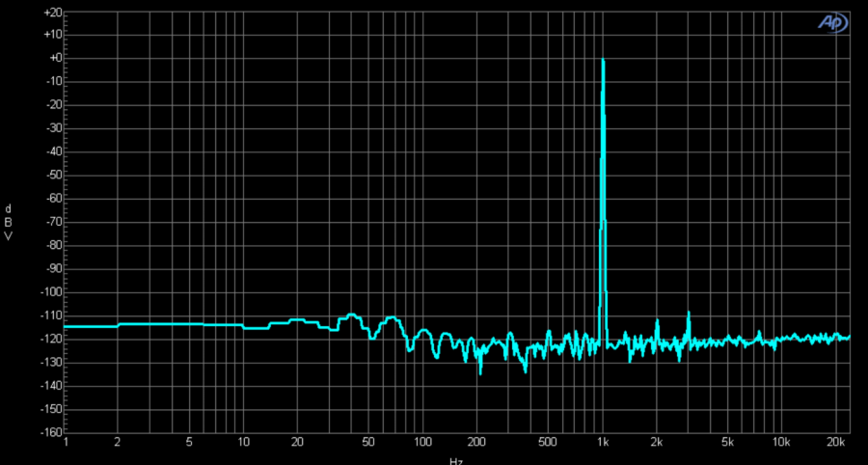Click the -100 y-axis tick label

(x=50, y=292)
